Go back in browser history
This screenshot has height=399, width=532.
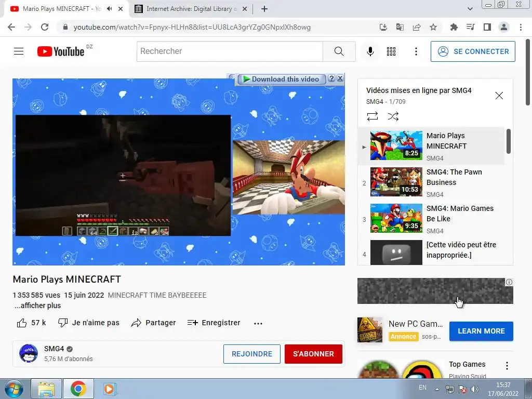(11, 27)
